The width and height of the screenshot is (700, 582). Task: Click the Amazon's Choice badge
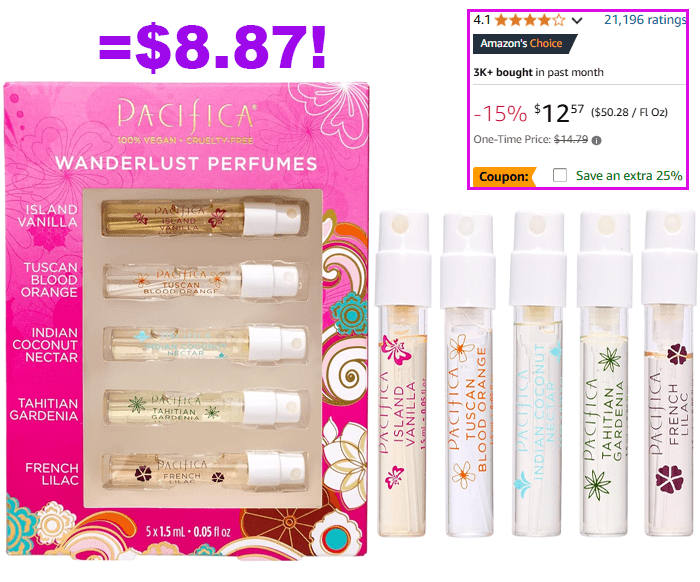click(525, 44)
